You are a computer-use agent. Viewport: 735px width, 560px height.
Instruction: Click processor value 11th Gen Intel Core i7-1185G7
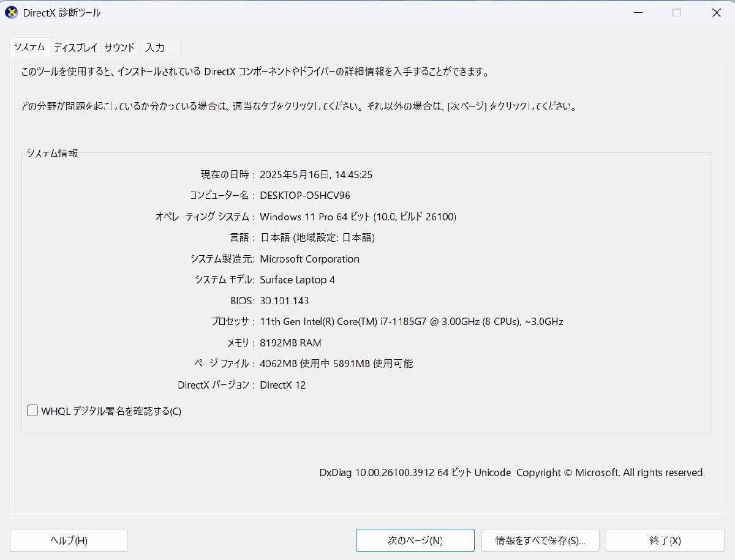pos(412,321)
